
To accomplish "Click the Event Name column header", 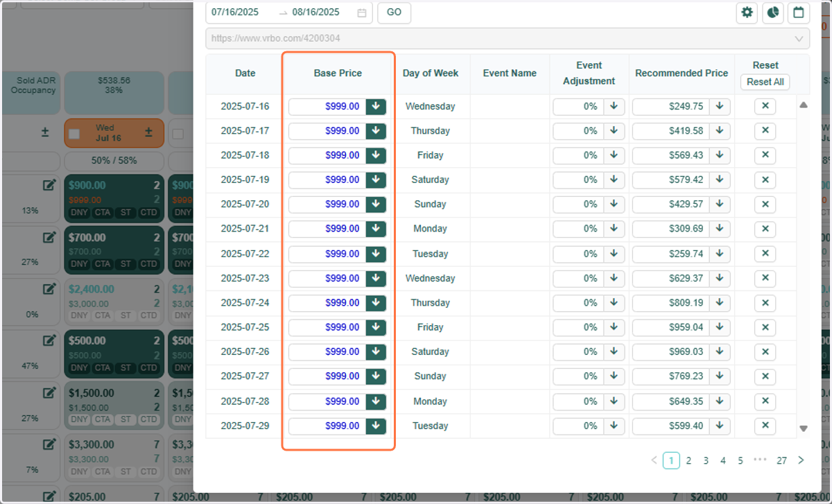I will (x=510, y=73).
